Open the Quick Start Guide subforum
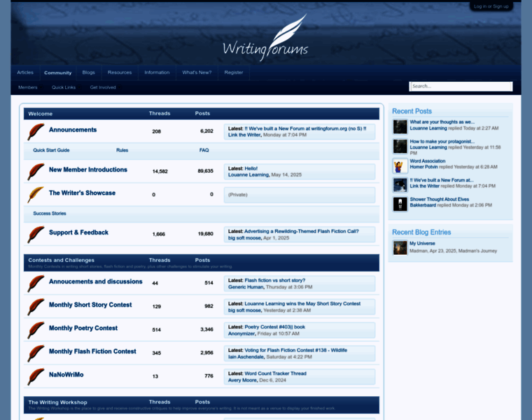 coord(51,150)
